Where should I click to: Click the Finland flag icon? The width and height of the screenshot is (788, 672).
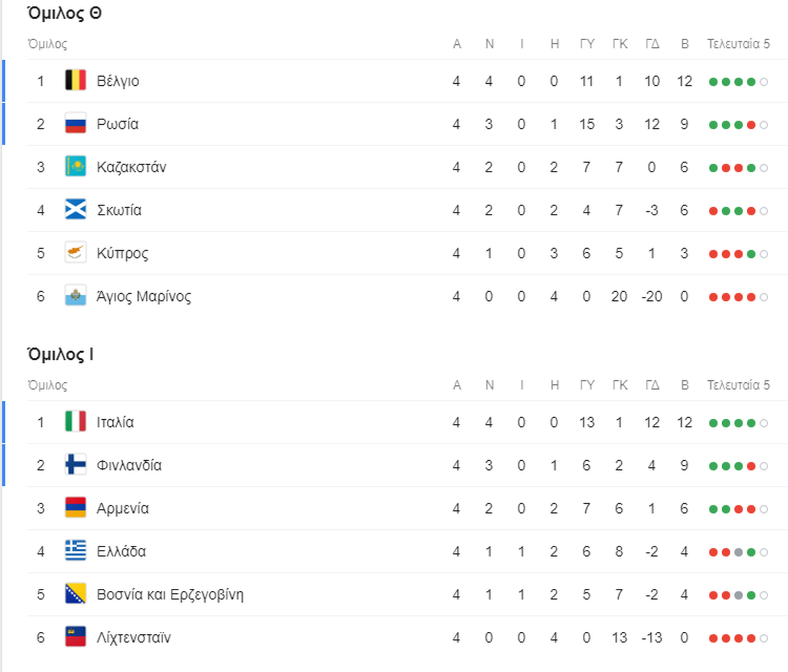click(76, 464)
